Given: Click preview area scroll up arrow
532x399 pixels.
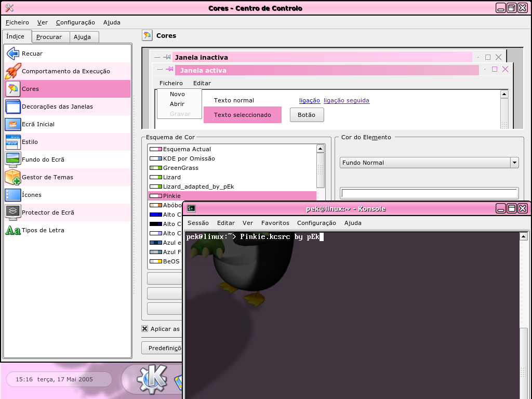Looking at the screenshot, I should pos(504,94).
